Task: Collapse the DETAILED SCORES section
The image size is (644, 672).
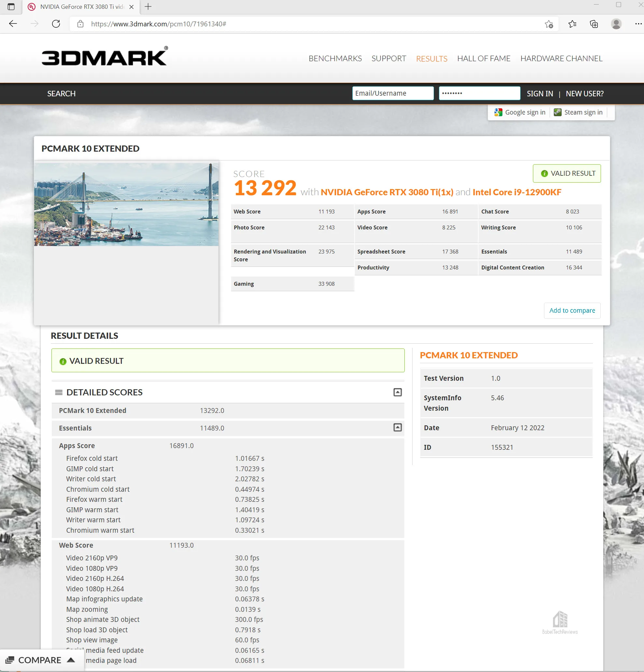Action: pos(397,392)
